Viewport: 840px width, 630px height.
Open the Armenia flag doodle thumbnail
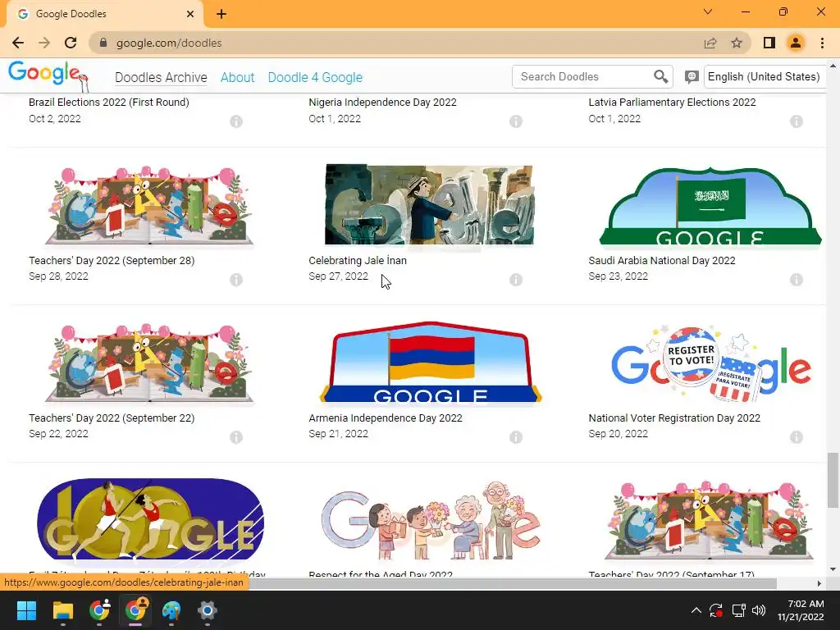point(430,362)
